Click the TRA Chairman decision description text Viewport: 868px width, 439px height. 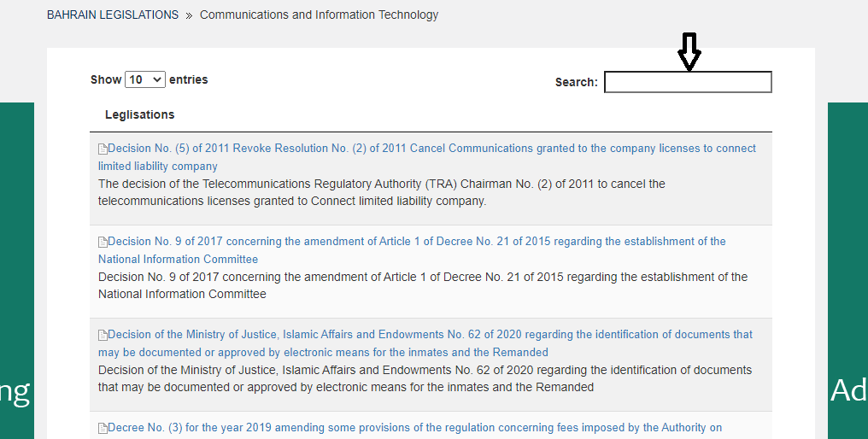381,193
